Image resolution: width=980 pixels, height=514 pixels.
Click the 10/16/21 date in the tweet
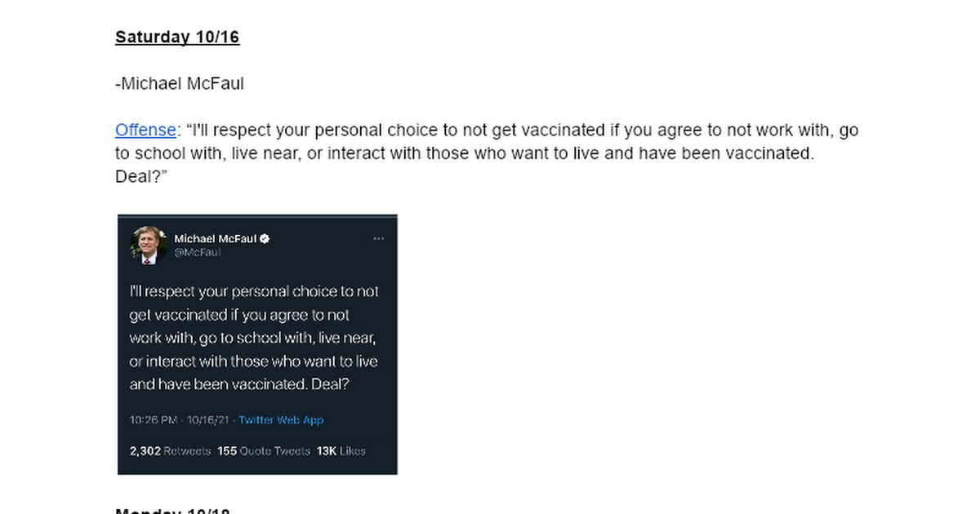207,420
